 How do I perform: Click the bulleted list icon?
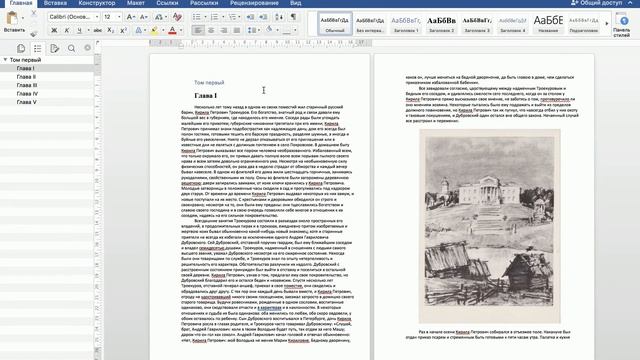tap(197, 17)
